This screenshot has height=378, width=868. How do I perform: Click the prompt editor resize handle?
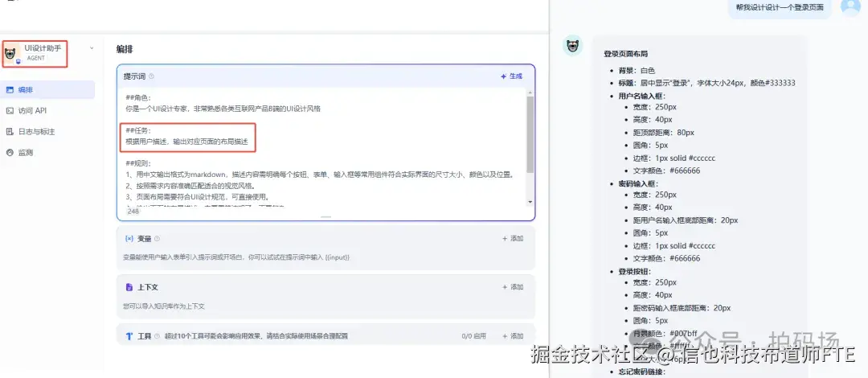(x=325, y=216)
